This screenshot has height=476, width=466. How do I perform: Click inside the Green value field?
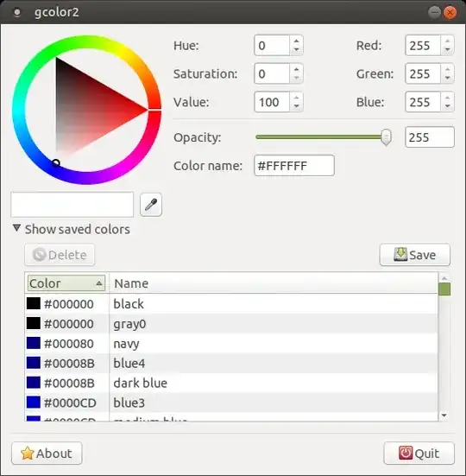tap(423, 73)
